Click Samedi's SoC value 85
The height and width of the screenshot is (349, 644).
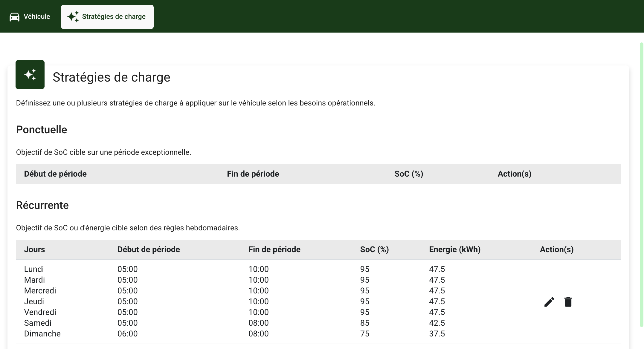click(x=364, y=323)
